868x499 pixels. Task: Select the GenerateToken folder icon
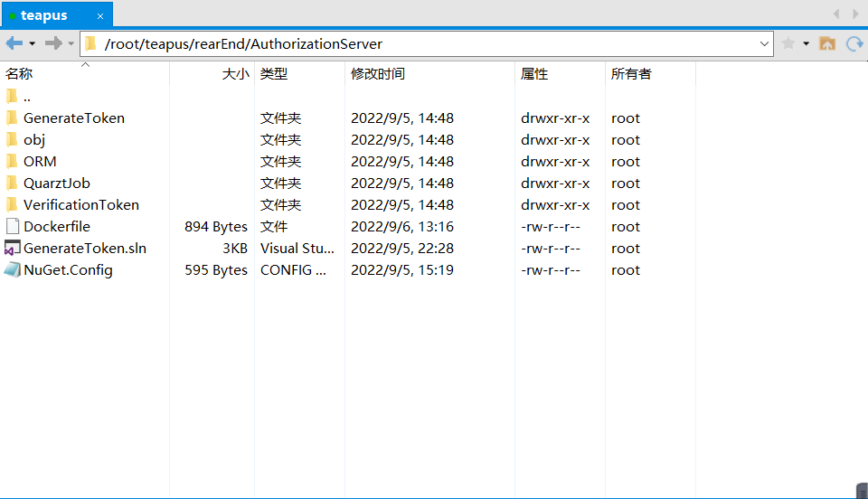coord(12,118)
